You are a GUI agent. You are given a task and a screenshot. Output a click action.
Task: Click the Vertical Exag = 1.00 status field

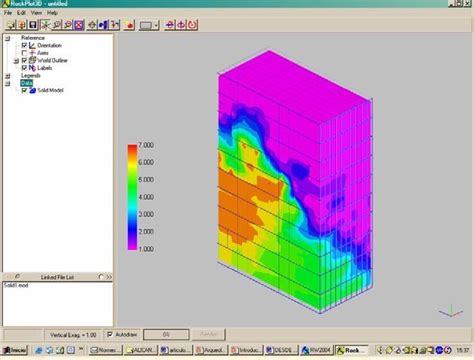73,335
